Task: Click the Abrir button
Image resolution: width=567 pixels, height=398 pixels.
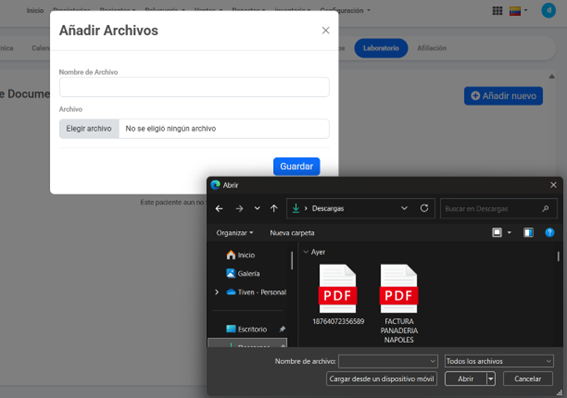Action: click(x=466, y=379)
